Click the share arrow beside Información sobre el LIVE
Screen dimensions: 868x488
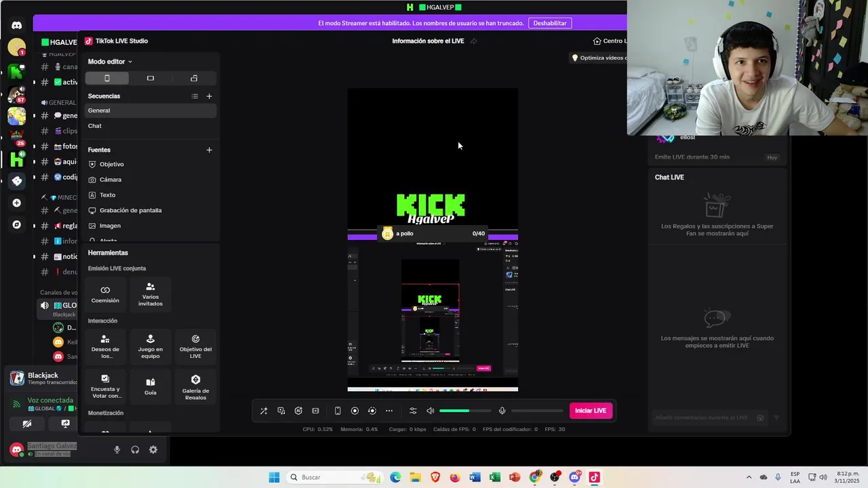click(x=473, y=41)
